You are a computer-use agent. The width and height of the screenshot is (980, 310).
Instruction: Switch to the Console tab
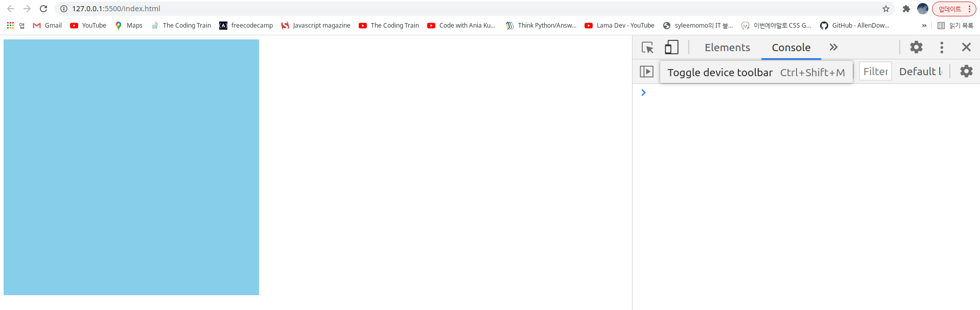791,48
